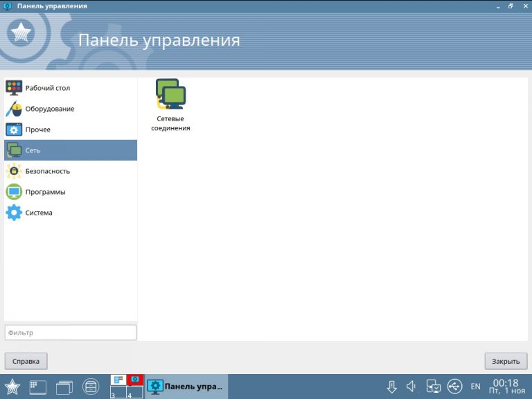The height and width of the screenshot is (399, 532).
Task: Select the Сеть category
Action: tap(71, 150)
